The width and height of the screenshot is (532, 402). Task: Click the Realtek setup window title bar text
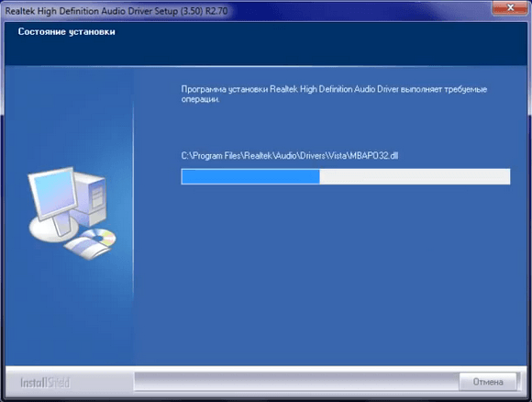(116, 11)
